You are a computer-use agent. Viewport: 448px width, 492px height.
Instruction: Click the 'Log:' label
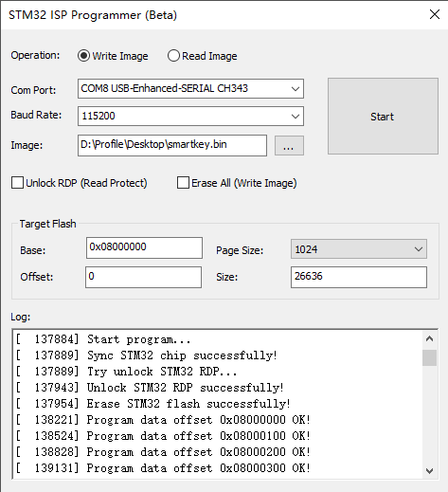(x=21, y=317)
